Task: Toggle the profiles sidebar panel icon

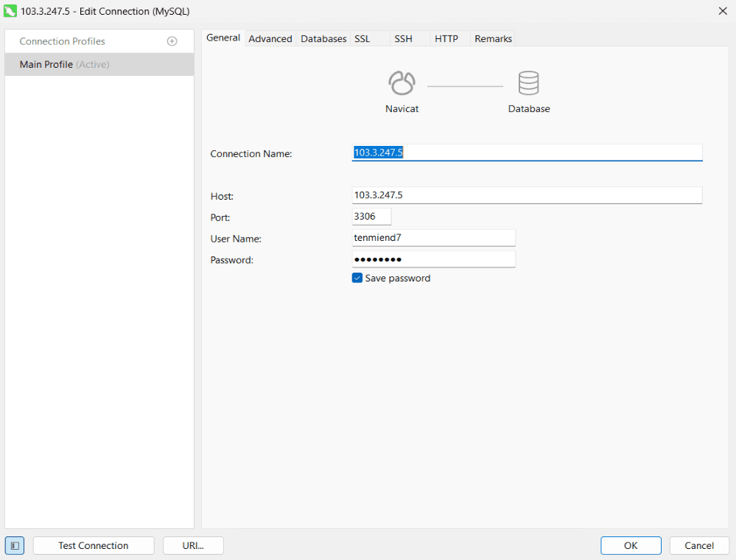Action: 15,545
